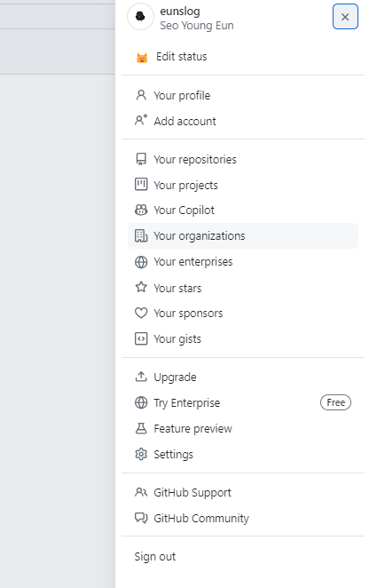Close the user menu panel
Image resolution: width=369 pixels, height=588 pixels.
[x=345, y=17]
